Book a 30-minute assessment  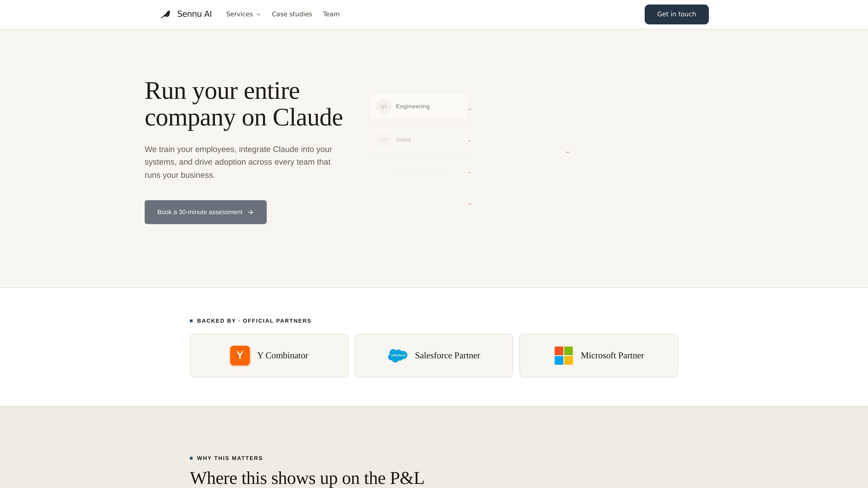click(x=205, y=212)
